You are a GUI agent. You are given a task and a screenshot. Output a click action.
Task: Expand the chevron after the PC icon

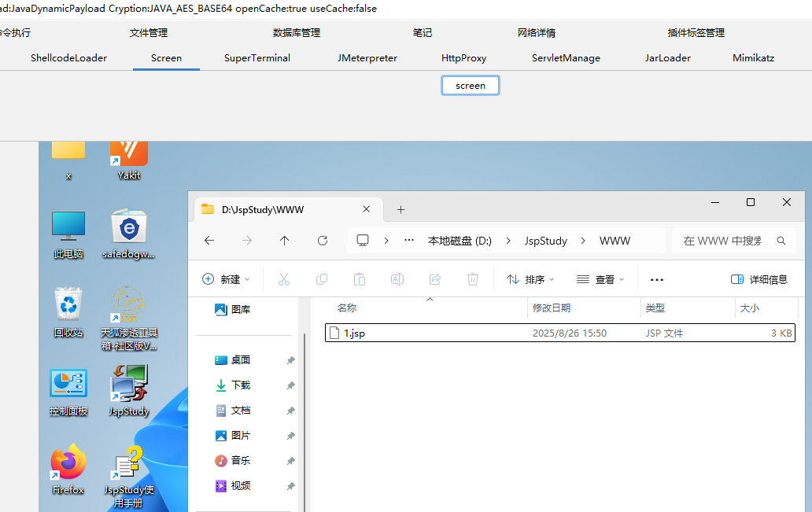(386, 241)
